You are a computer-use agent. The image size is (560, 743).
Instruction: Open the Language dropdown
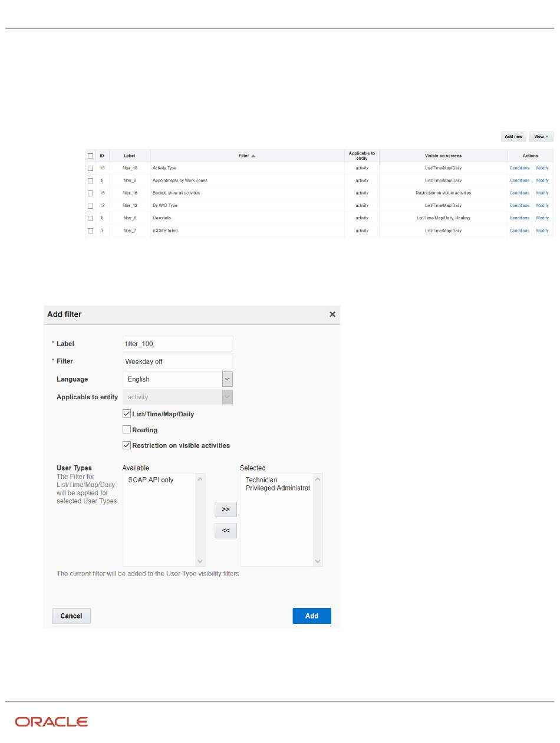pyautogui.click(x=228, y=379)
